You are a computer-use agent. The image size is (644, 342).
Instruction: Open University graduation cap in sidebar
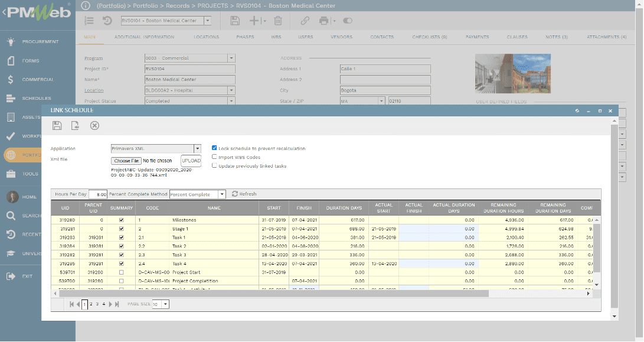tap(11, 253)
